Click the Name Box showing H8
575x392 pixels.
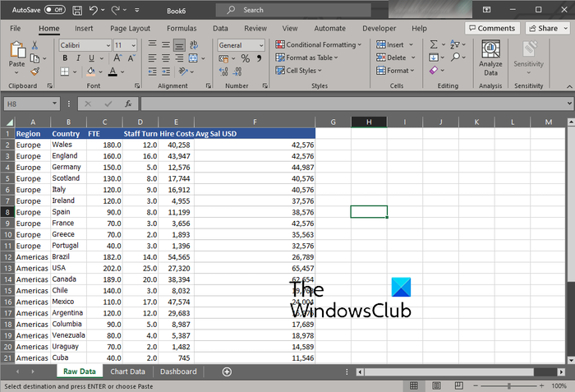coord(33,104)
